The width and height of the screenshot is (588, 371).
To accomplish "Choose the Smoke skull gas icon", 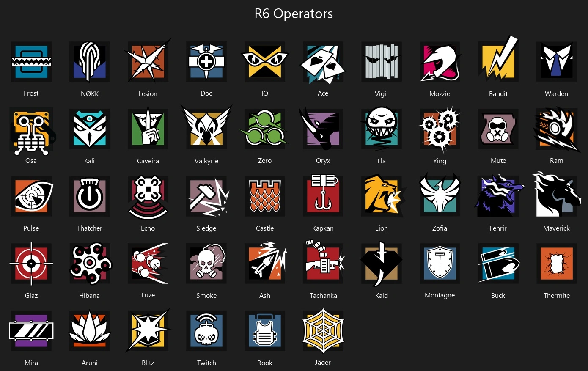I will [x=206, y=264].
